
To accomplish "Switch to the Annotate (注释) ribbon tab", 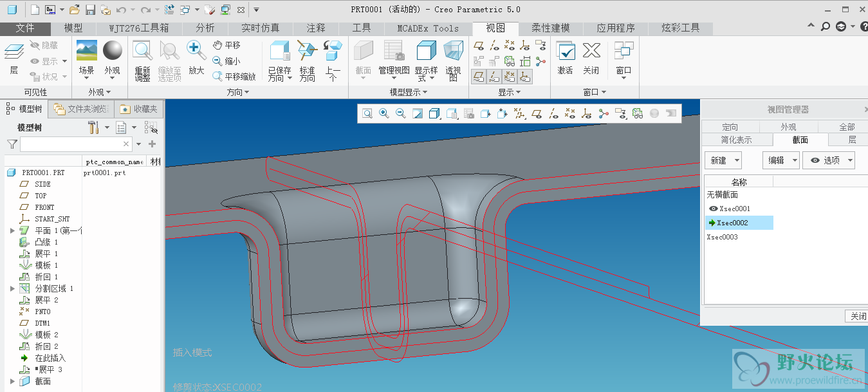I will [316, 28].
